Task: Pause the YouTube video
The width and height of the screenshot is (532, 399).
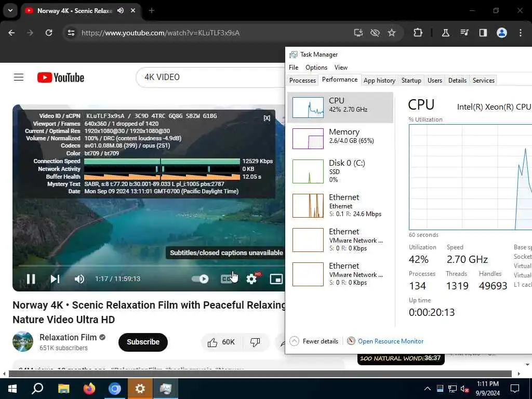Action: [x=31, y=279]
